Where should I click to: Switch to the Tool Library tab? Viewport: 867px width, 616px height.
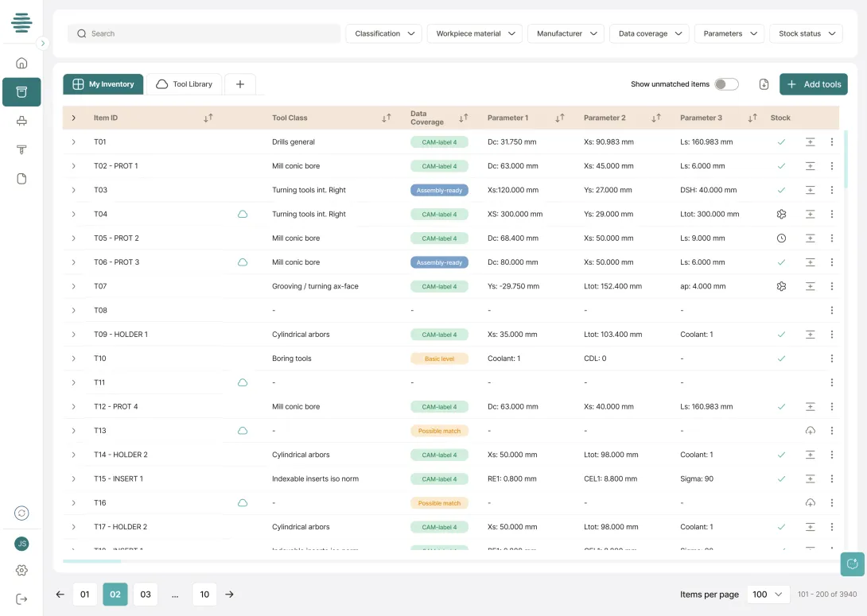tap(184, 83)
